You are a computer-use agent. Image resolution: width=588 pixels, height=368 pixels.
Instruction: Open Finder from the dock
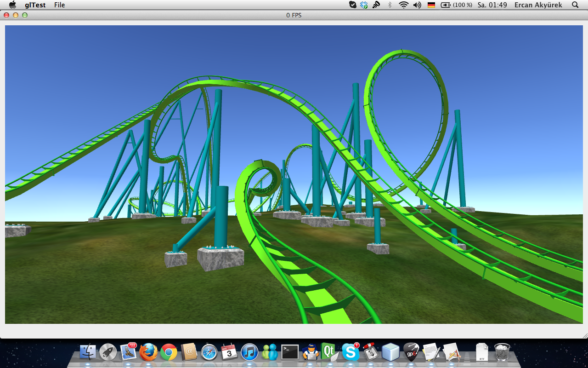click(88, 352)
